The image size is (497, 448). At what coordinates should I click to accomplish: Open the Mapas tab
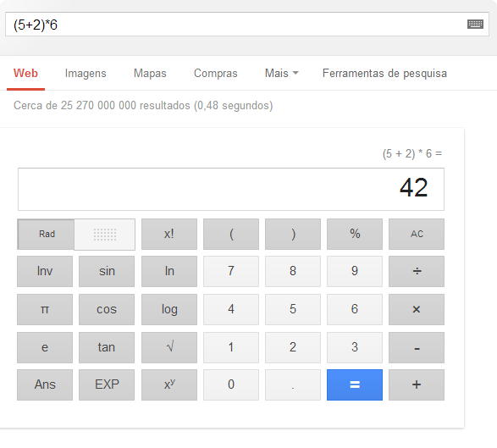[x=150, y=73]
